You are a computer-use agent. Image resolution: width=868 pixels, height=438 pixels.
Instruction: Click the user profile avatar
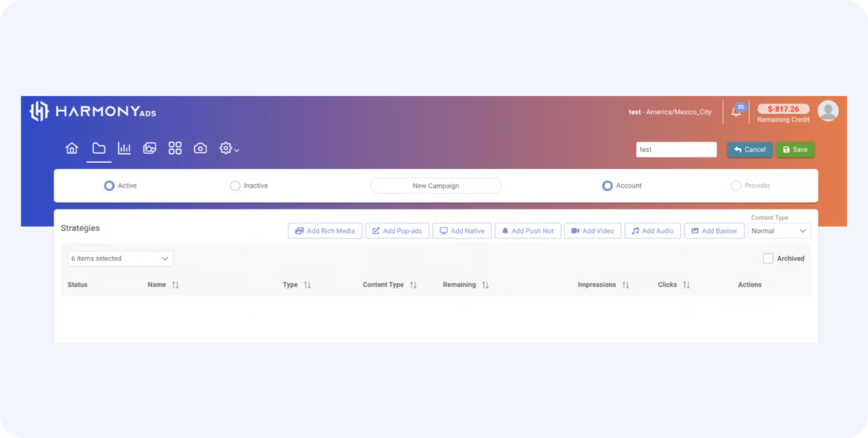coord(827,111)
